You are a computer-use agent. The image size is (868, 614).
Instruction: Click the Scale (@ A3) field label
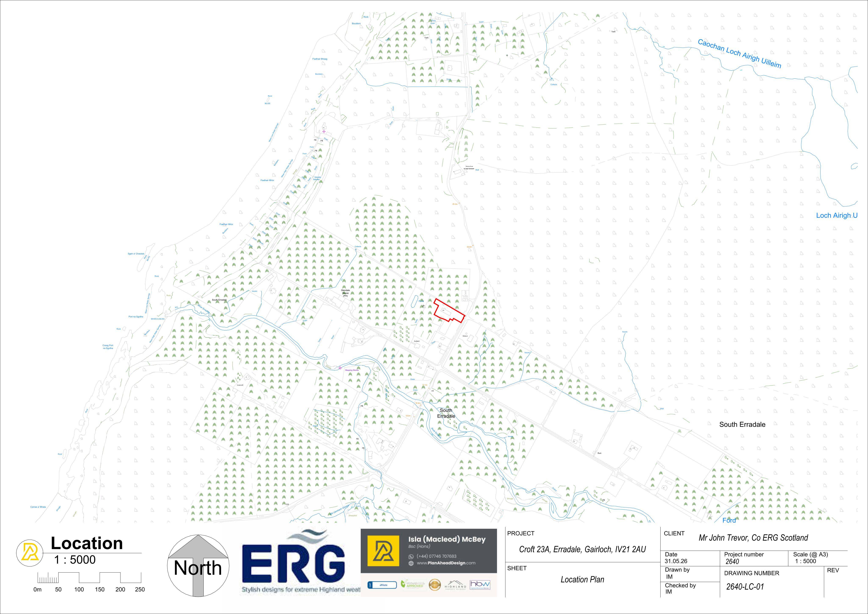(811, 555)
